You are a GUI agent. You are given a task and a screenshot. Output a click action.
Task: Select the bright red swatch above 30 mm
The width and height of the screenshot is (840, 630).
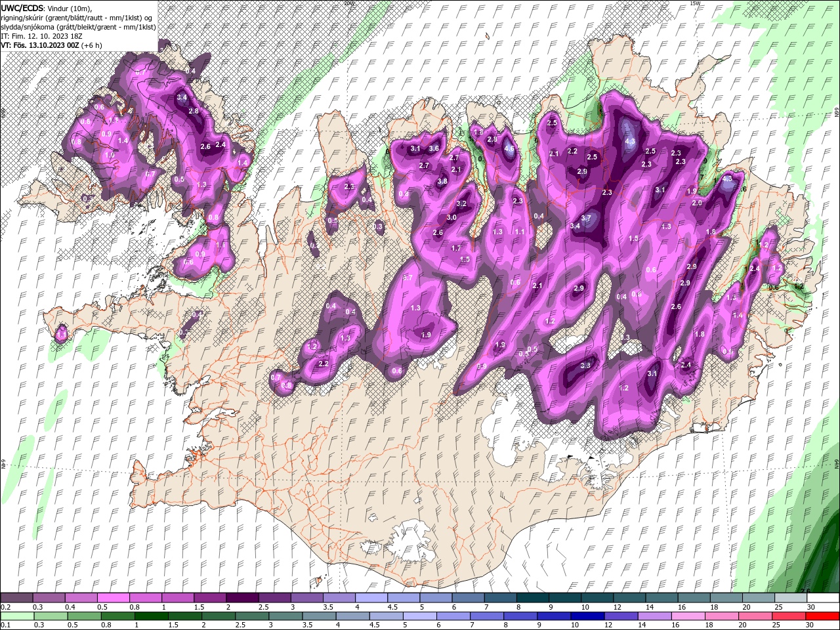822,616
